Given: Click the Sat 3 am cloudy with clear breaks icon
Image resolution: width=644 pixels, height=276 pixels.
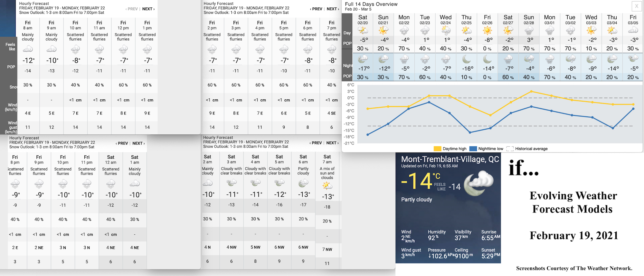Looking at the screenshot, I should click(232, 183).
